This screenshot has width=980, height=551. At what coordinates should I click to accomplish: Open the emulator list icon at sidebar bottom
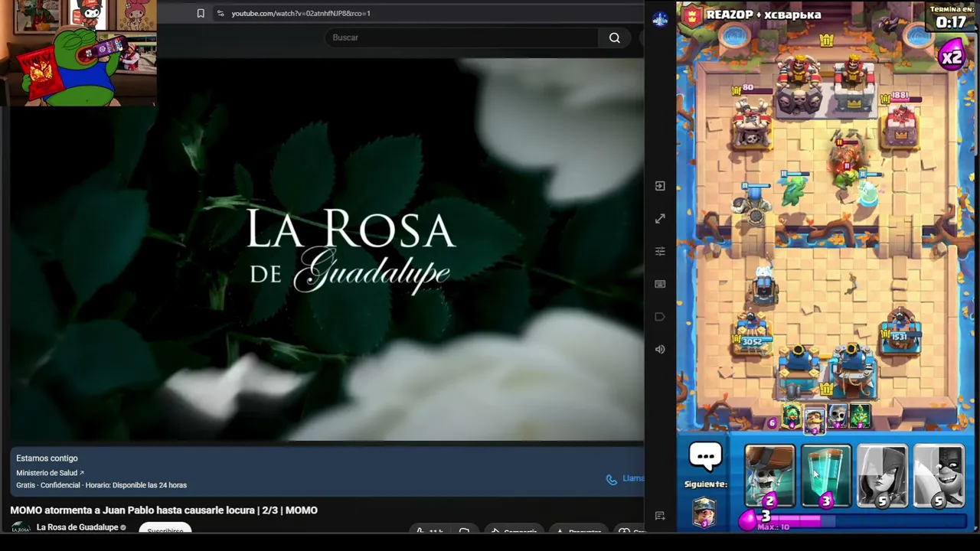[x=660, y=517]
